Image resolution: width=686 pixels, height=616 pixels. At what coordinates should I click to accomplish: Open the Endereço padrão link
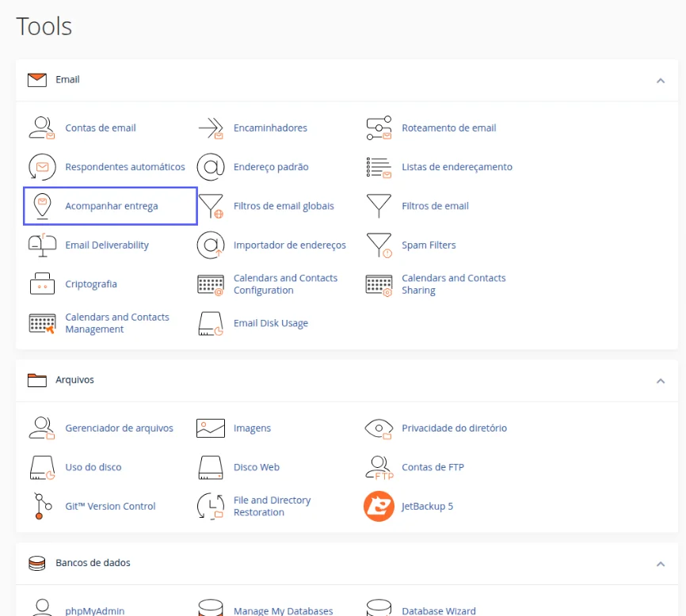point(271,167)
